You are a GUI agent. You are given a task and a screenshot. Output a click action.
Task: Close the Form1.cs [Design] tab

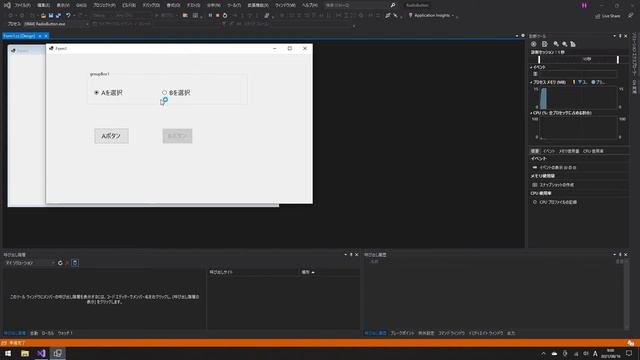point(46,36)
